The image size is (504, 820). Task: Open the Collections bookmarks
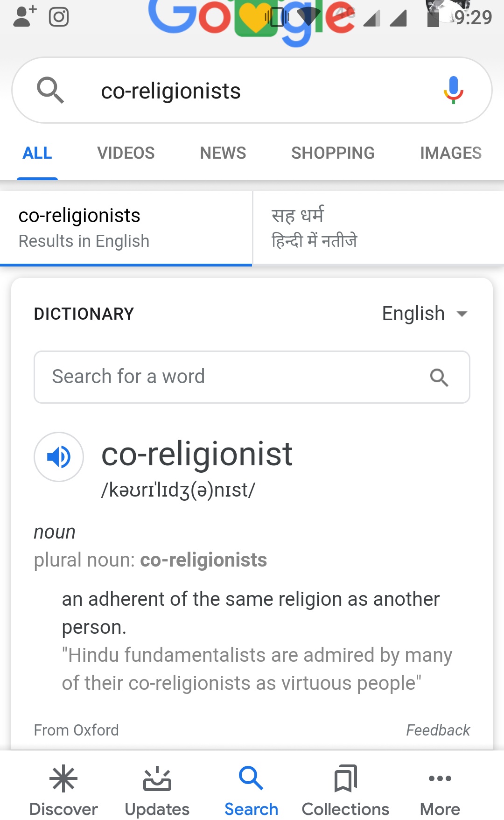coord(345,789)
